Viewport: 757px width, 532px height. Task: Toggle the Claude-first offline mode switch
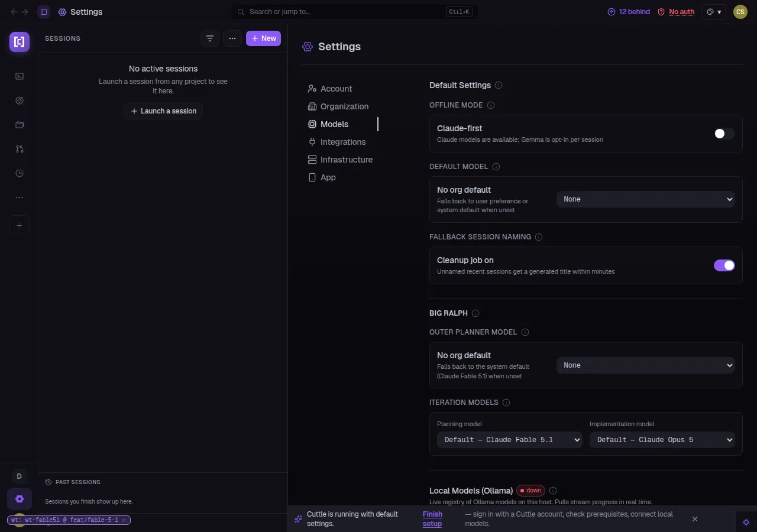724,134
